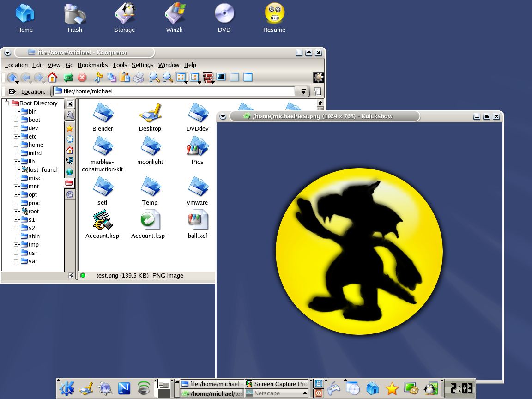This screenshot has height=399, width=532.
Task: Toggle the view link checkbox in status bar
Action: tap(71, 276)
